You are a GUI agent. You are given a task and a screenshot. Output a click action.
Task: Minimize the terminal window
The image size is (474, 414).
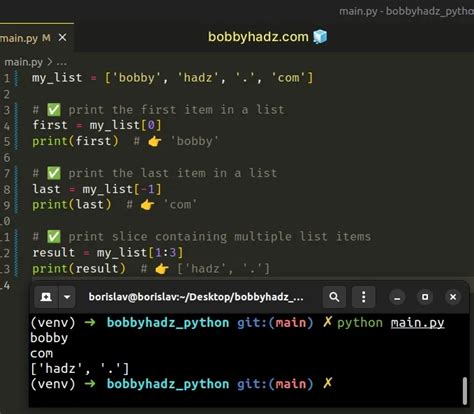coord(397,297)
